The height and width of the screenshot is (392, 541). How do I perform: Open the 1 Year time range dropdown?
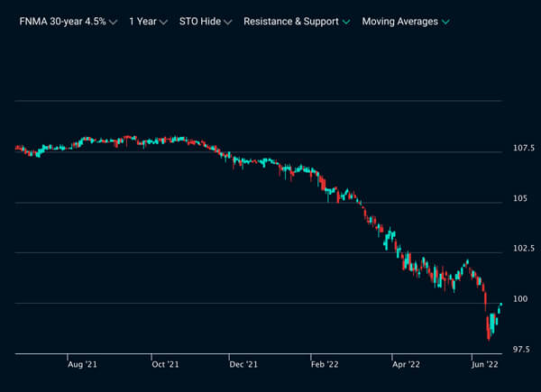click(149, 22)
